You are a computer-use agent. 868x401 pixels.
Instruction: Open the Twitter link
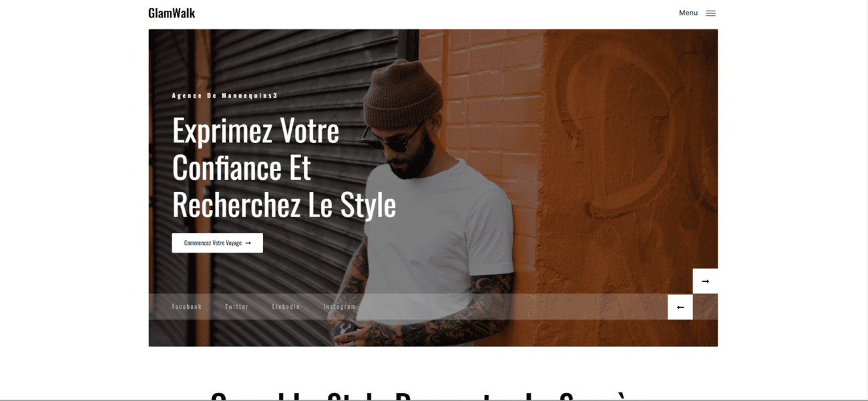[236, 307]
